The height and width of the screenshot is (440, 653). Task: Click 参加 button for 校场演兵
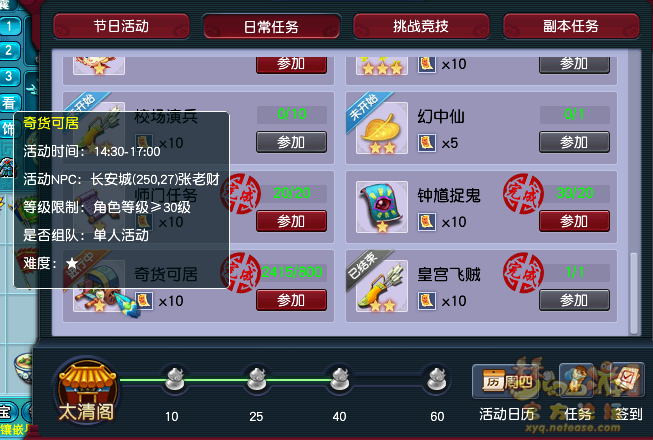(x=292, y=142)
